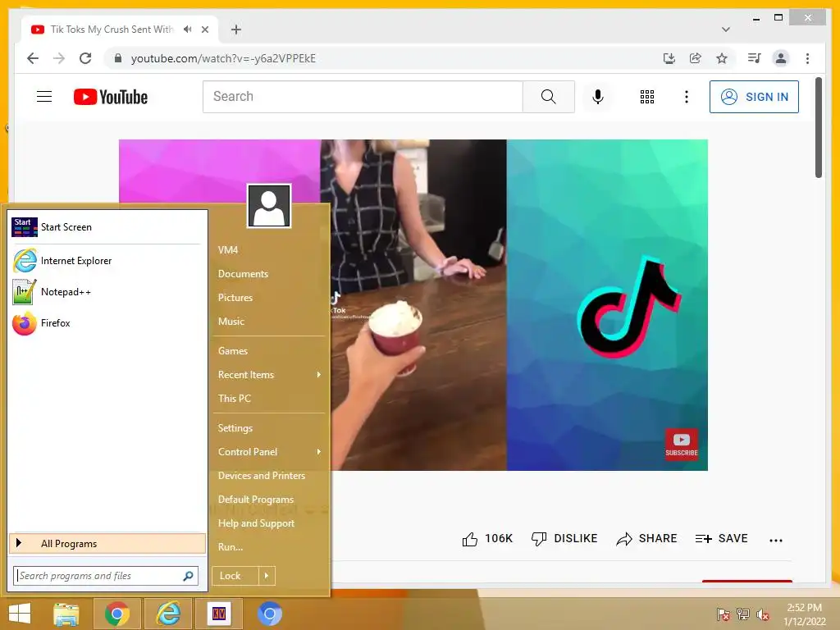Open the Chrome tab search chevron

[x=725, y=30]
